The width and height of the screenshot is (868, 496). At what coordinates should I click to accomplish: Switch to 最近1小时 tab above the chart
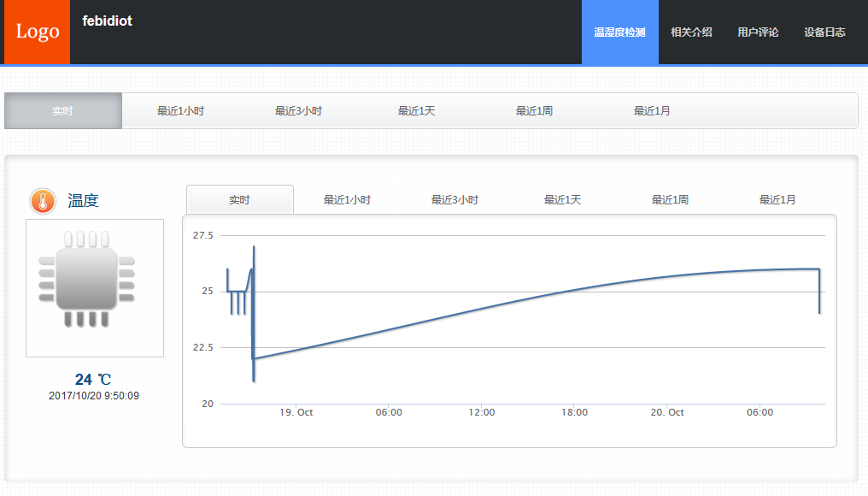pos(347,200)
